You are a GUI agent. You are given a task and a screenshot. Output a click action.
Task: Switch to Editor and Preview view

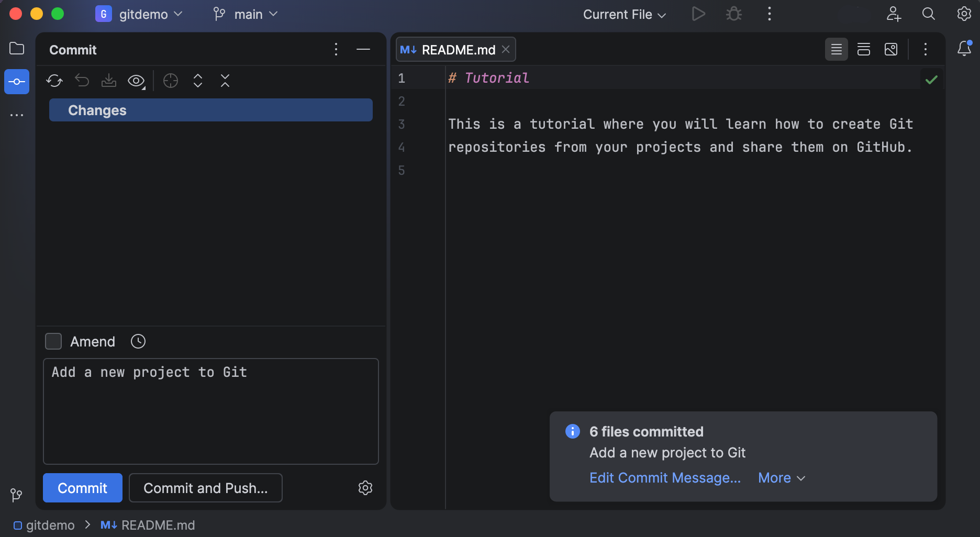864,50
